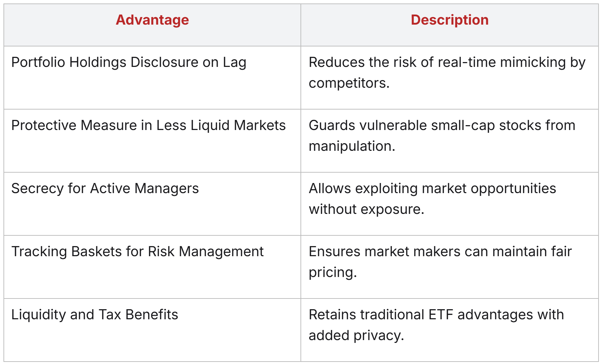Click the word 'pricing.' in the description column

pos(333,272)
